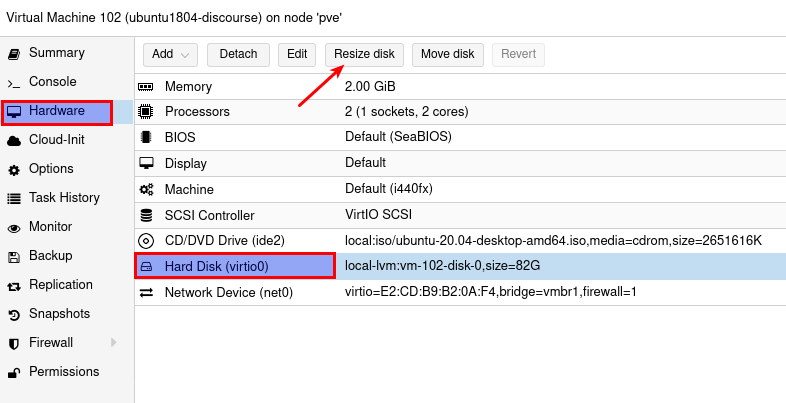Click the Monitor eye icon

[14, 227]
